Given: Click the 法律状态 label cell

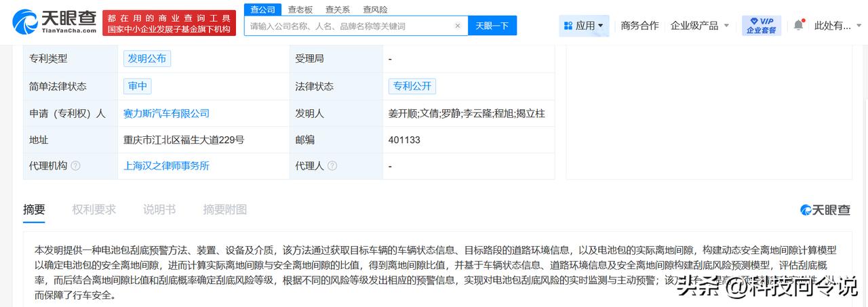Looking at the screenshot, I should [336, 86].
